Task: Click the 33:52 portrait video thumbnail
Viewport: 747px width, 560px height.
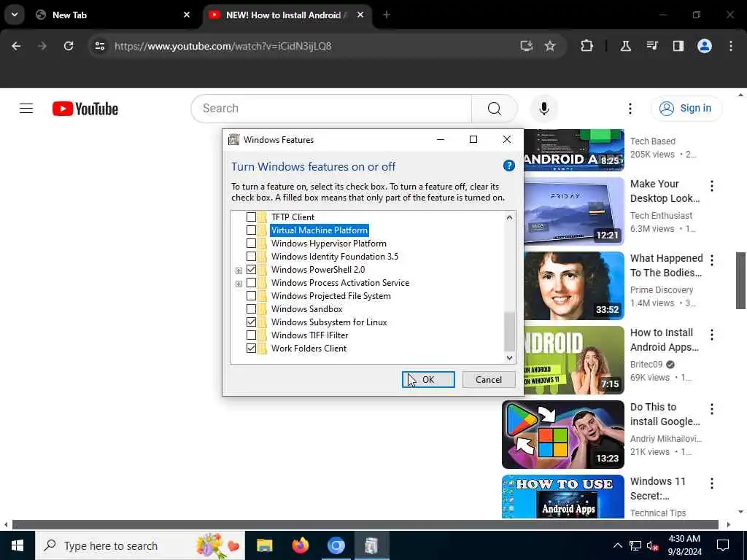Action: [x=574, y=286]
